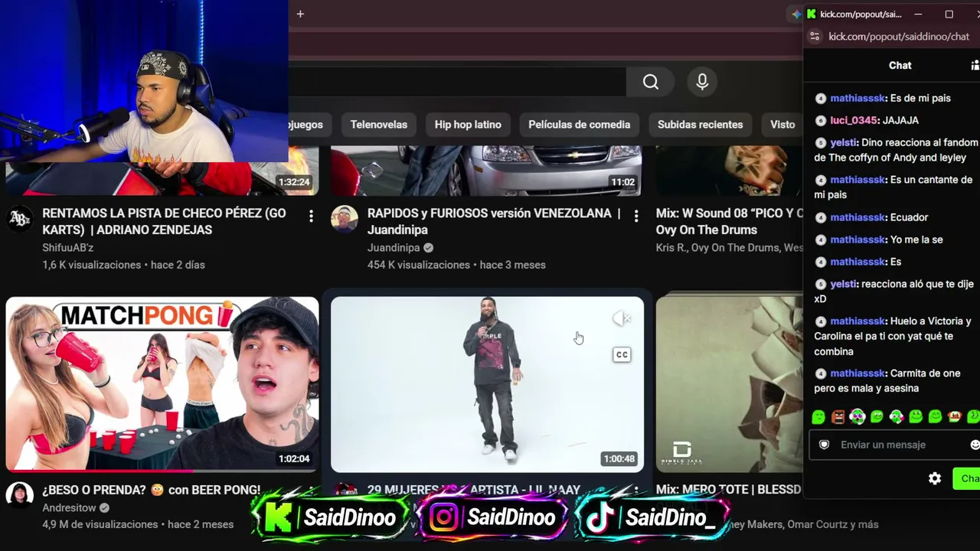
Task: Select the Telenovelas filter chip
Action: pos(379,125)
